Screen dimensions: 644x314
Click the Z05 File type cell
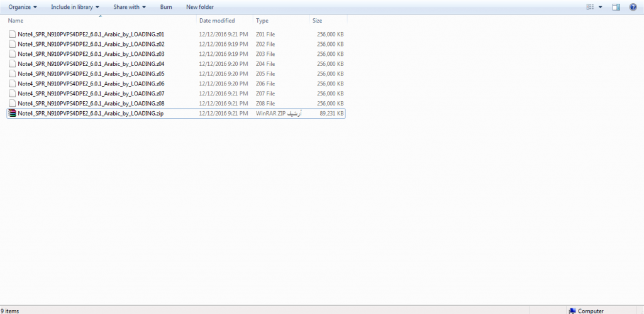pyautogui.click(x=265, y=73)
